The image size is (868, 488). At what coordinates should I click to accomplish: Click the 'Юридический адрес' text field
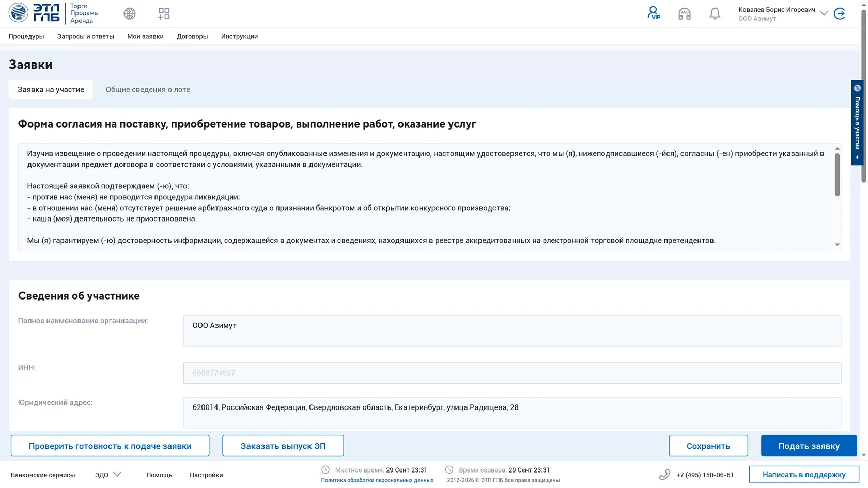point(512,412)
